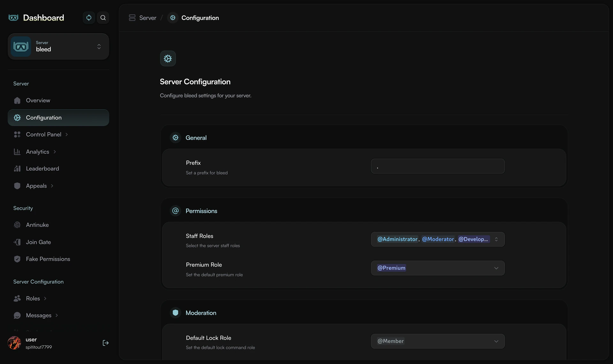Click the Moderation shield icon
The width and height of the screenshot is (613, 364).
(176, 313)
